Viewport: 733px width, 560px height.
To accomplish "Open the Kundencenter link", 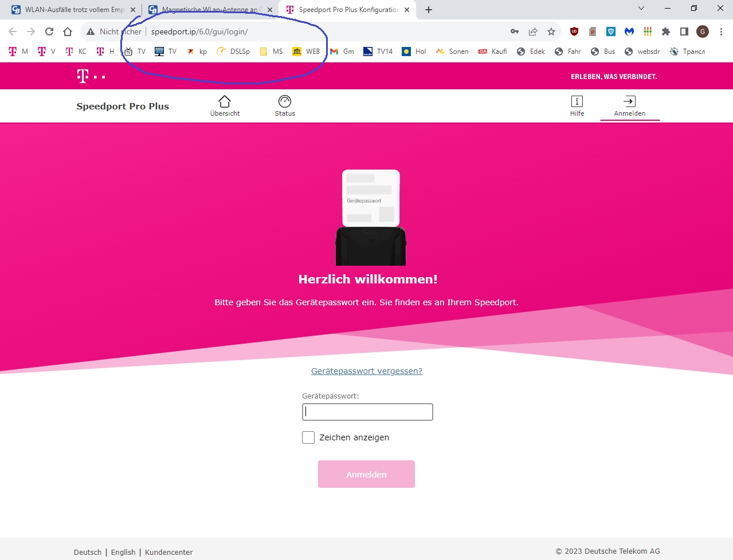I will tap(169, 552).
